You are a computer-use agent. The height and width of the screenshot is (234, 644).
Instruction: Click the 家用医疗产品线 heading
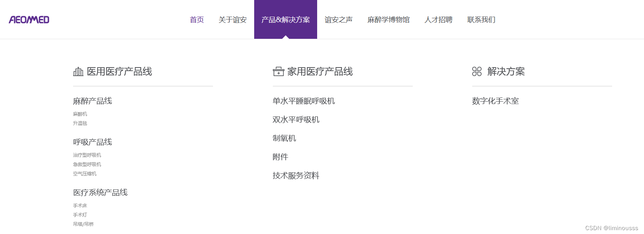point(320,71)
